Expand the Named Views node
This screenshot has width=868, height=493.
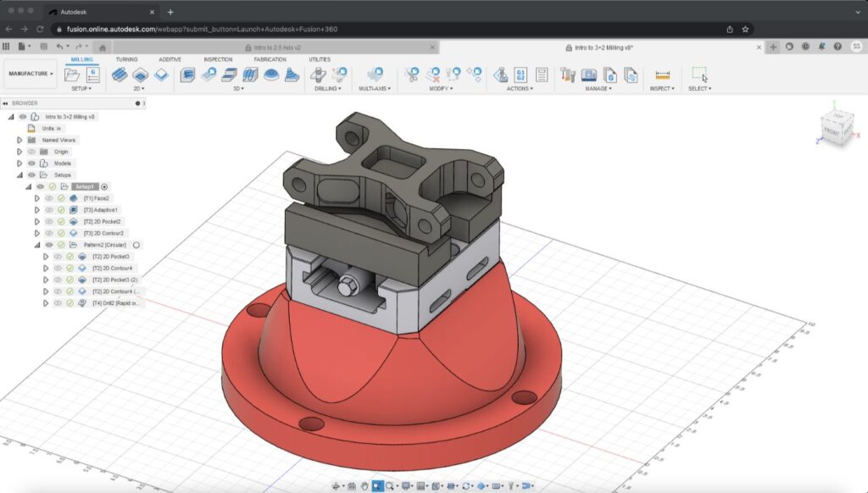coord(19,140)
